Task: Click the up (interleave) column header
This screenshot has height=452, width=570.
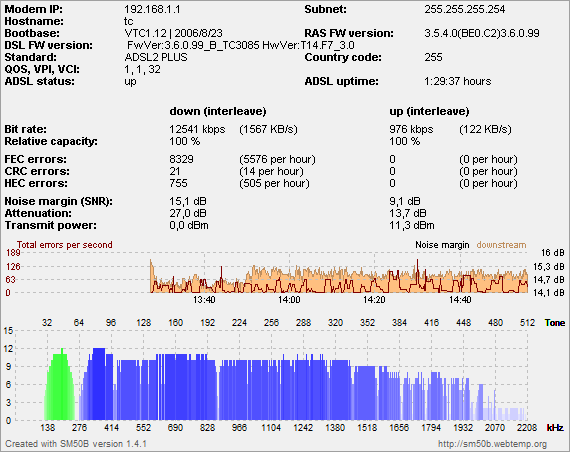Action: click(x=429, y=111)
